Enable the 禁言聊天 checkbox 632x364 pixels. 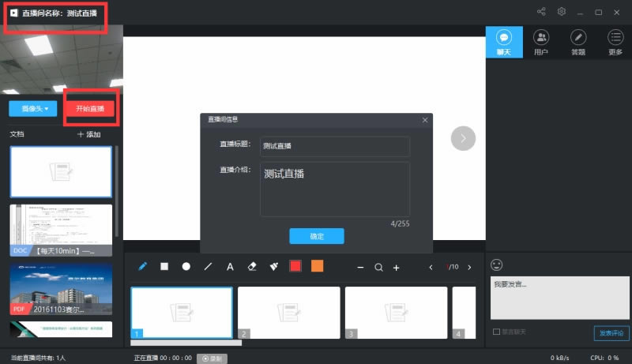496,332
